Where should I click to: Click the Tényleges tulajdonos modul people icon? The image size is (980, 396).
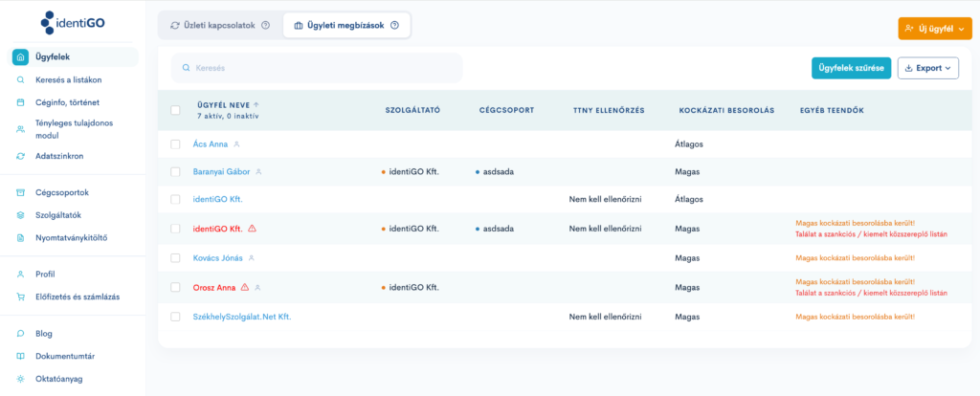(21, 129)
